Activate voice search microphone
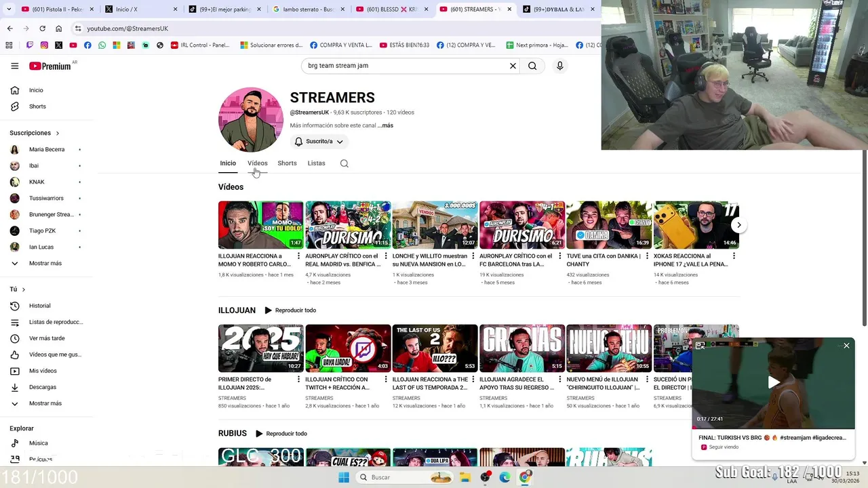Viewport: 868px width, 488px height. [x=559, y=66]
